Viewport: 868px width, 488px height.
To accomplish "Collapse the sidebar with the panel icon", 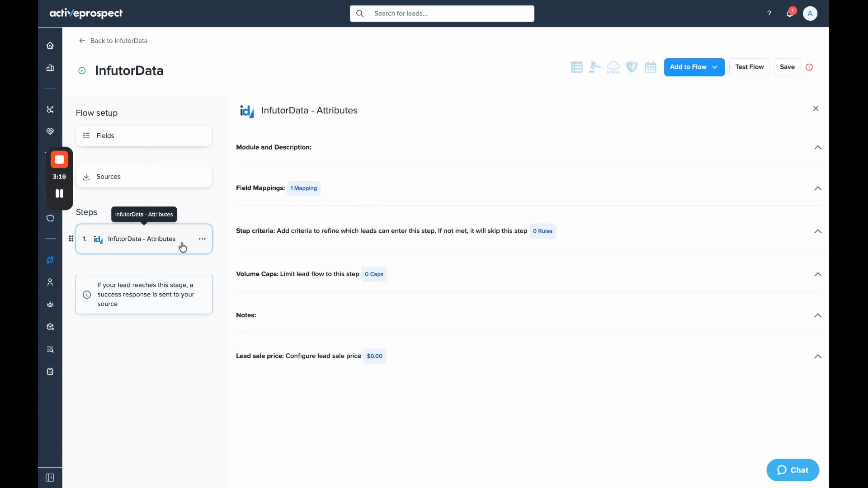I will pos(50,478).
